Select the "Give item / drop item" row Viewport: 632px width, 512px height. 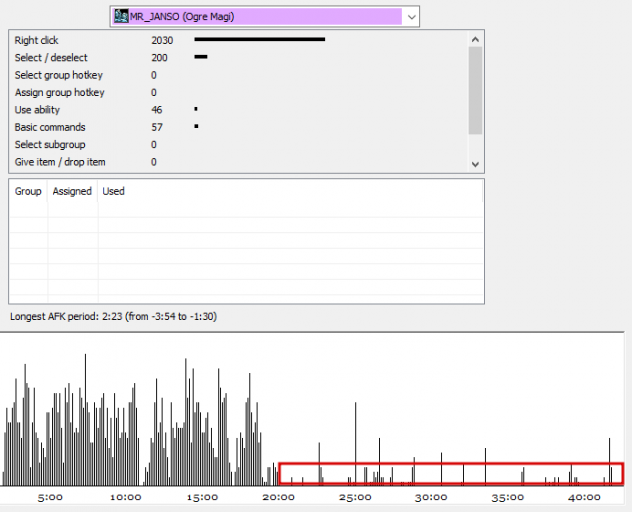pos(239,162)
